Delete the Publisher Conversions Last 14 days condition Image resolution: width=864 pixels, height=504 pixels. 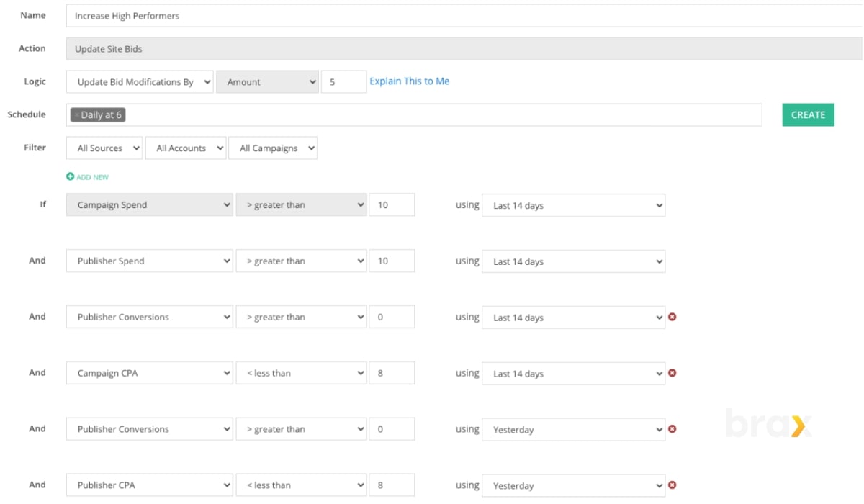pos(672,317)
